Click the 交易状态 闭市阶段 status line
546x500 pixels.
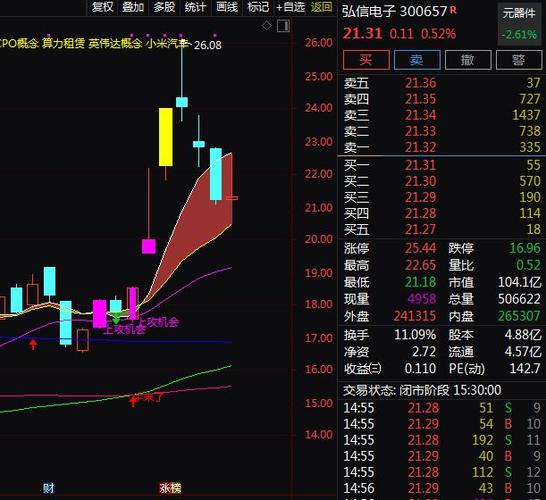(422, 390)
